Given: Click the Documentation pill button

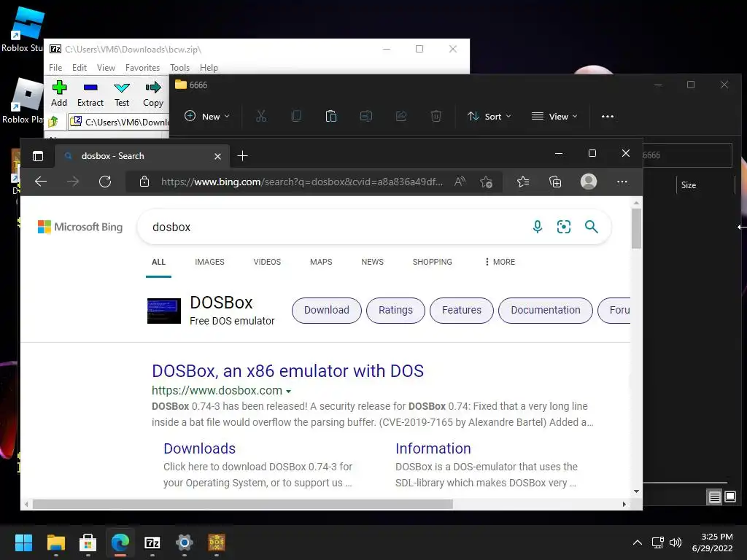Looking at the screenshot, I should 546,311.
